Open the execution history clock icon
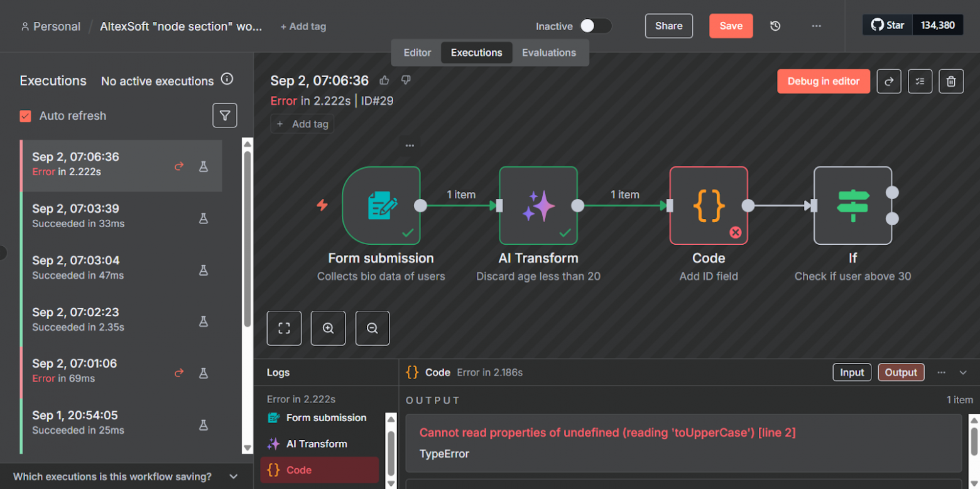This screenshot has height=489, width=980. (775, 26)
